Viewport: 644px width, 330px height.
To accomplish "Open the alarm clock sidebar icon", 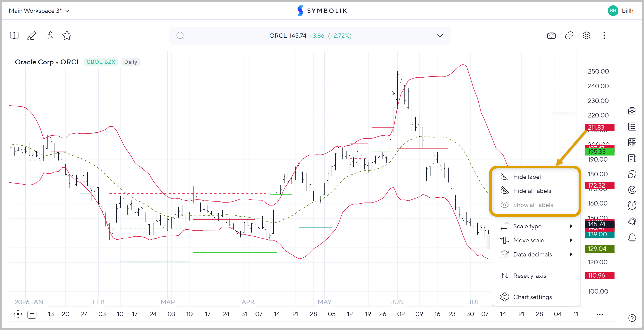I will pos(632,206).
